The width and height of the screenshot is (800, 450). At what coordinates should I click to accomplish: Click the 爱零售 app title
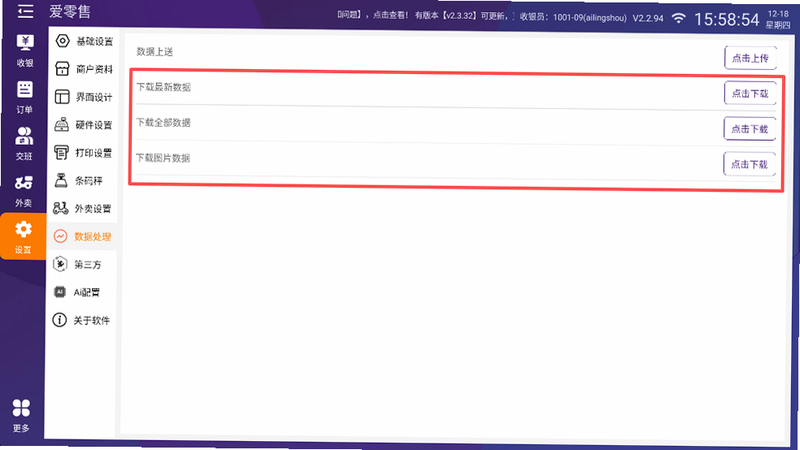pos(70,11)
